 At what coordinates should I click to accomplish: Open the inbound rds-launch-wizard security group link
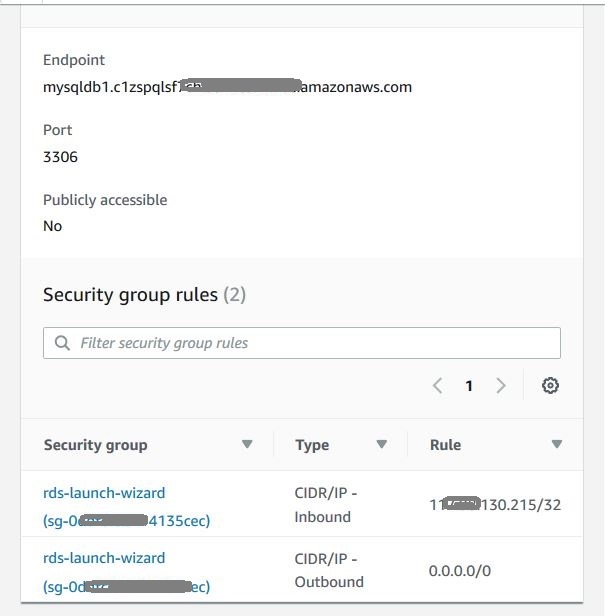[104, 493]
